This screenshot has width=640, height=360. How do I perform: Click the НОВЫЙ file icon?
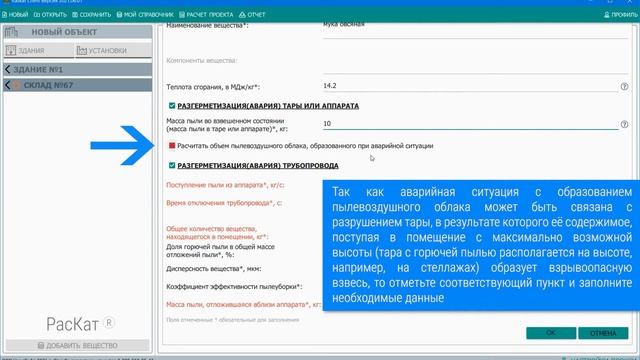[x=4, y=15]
